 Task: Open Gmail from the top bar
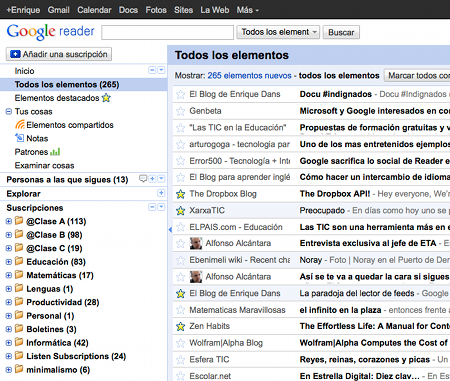click(x=59, y=10)
